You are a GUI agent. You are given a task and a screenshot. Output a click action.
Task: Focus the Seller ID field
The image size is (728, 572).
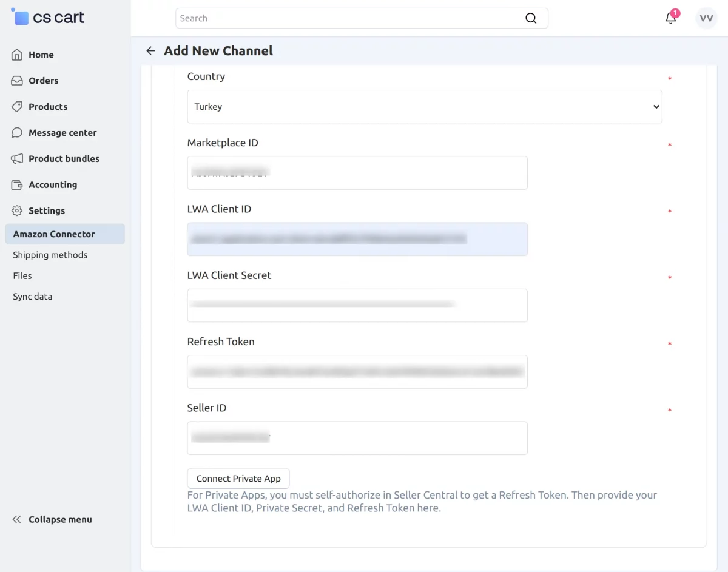pos(357,438)
